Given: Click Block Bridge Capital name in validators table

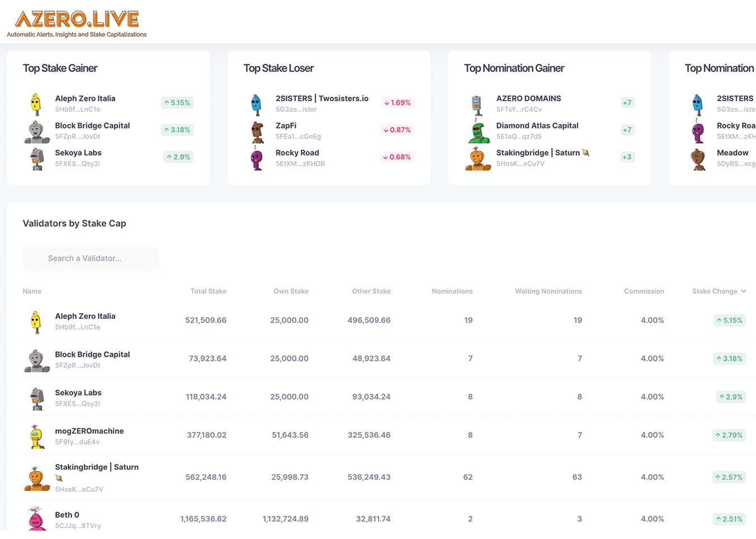Looking at the screenshot, I should coord(92,354).
